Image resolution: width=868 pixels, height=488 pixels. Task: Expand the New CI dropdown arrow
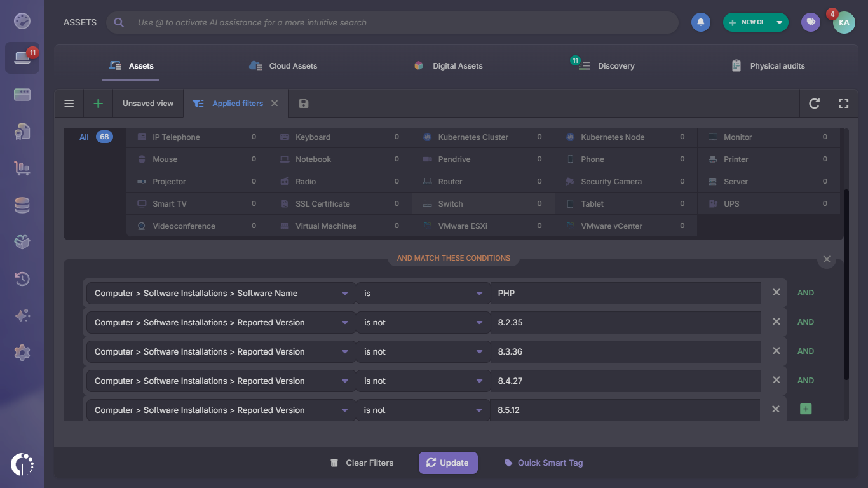pos(780,22)
